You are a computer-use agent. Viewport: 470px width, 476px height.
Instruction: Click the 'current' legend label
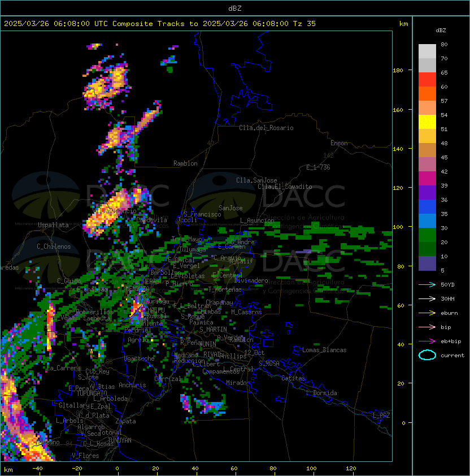452,356
